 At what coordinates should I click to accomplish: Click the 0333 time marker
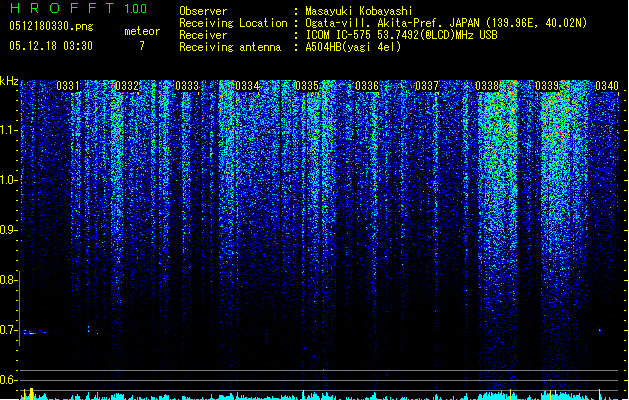pyautogui.click(x=187, y=86)
